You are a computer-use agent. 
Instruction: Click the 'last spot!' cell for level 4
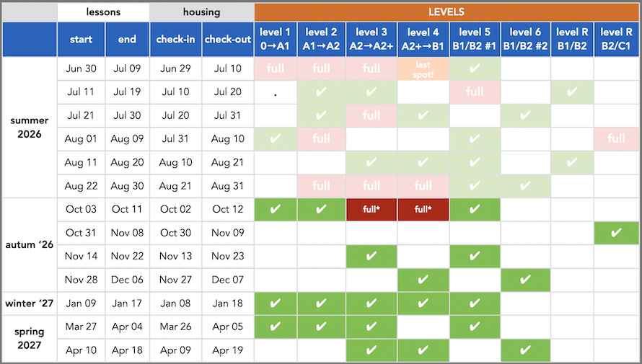point(423,68)
